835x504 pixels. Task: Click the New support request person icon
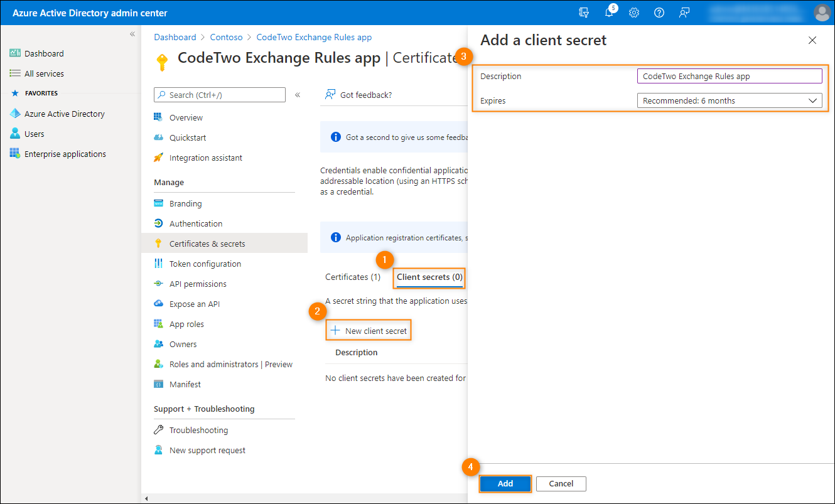(x=158, y=450)
